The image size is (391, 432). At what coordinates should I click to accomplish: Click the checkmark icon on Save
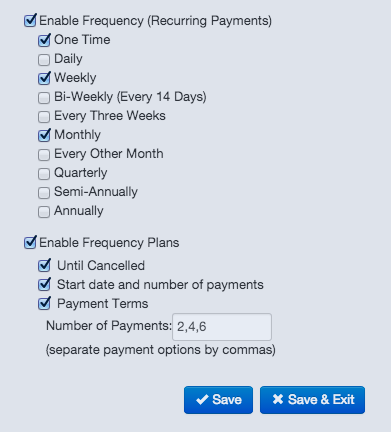pyautogui.click(x=202, y=400)
